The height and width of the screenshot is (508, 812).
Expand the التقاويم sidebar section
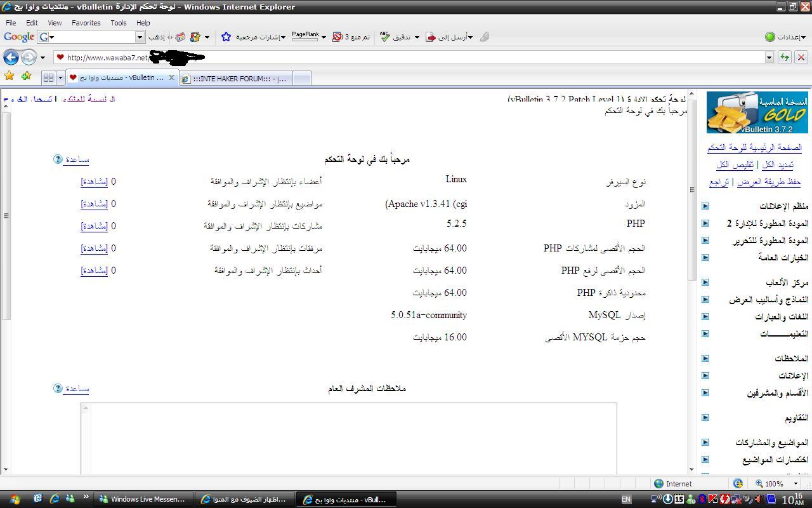(705, 417)
